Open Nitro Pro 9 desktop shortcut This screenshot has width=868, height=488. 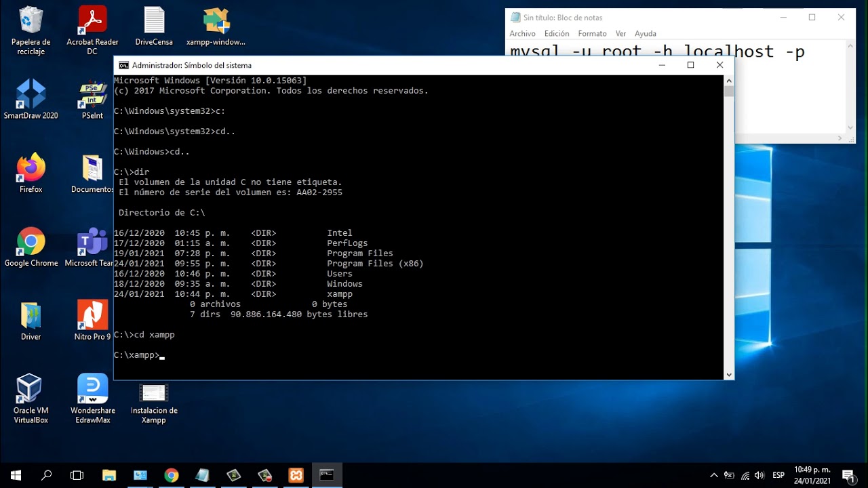(x=92, y=321)
